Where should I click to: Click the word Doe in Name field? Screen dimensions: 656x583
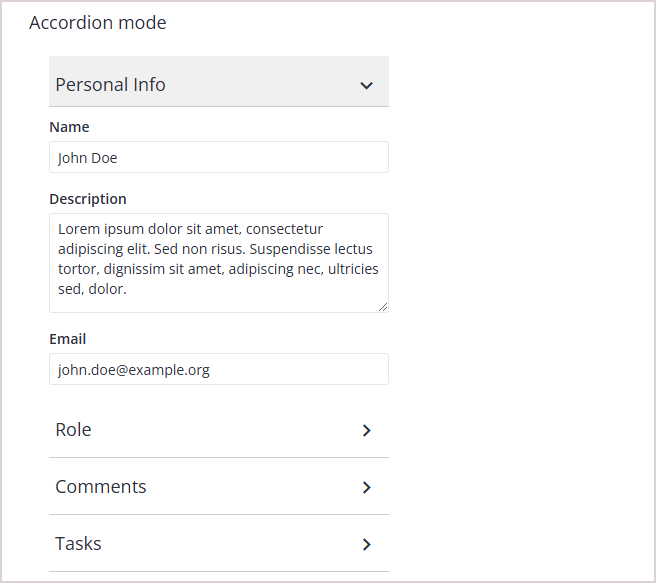(x=104, y=158)
